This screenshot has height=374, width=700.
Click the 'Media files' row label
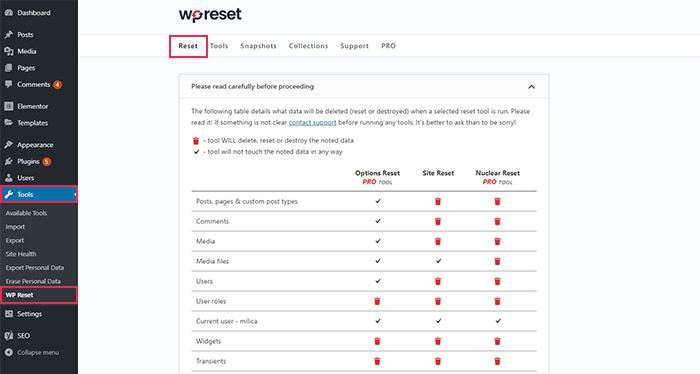[212, 262]
